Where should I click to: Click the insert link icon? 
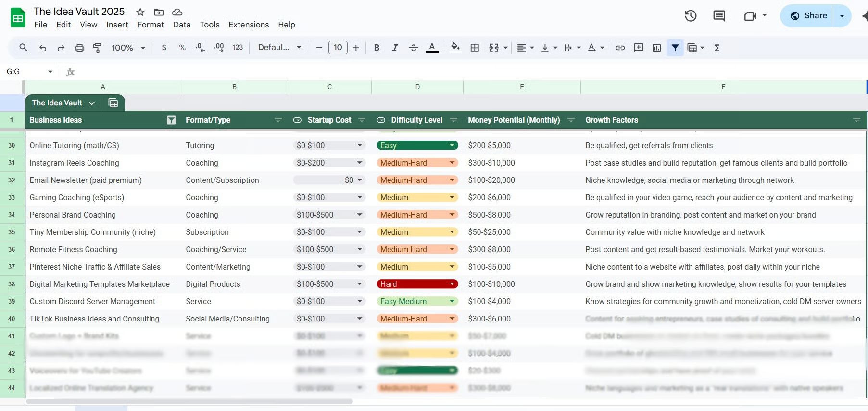point(620,48)
